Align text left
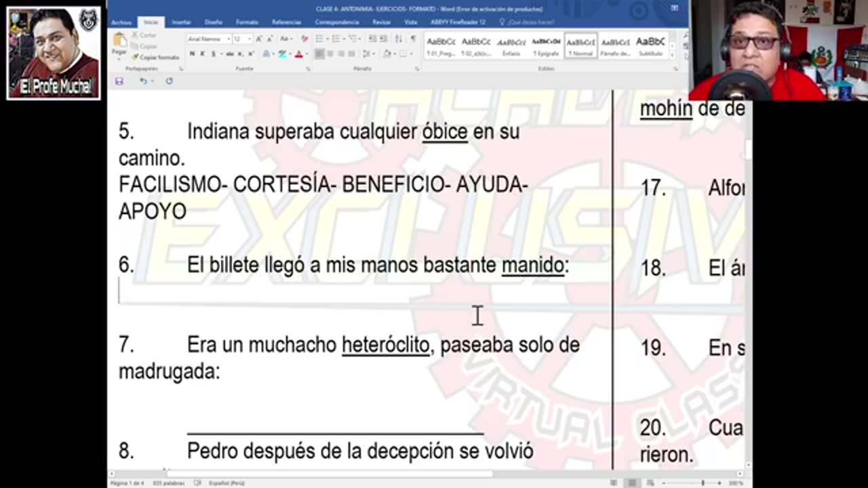This screenshot has width=868, height=488. pos(319,54)
